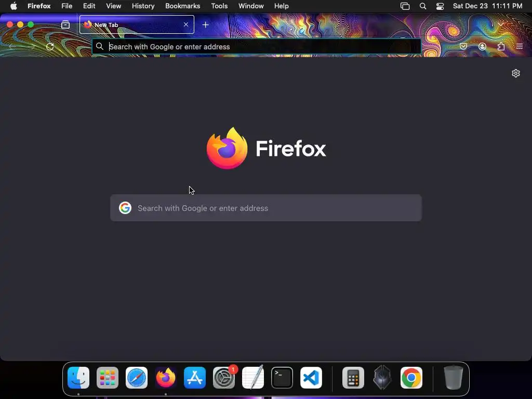Image resolution: width=532 pixels, height=399 pixels.
Task: Open System Preferences from the dock
Action: [224, 378]
